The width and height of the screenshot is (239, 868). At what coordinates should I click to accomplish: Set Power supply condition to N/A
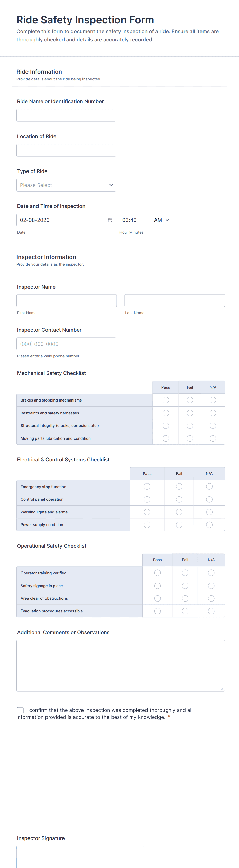(209, 525)
